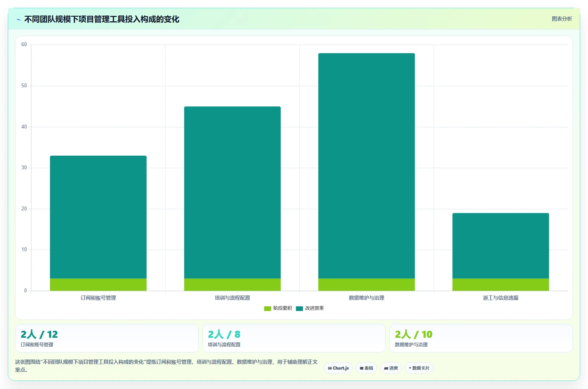Click the teal 改进效果 legend swatch

click(x=299, y=308)
